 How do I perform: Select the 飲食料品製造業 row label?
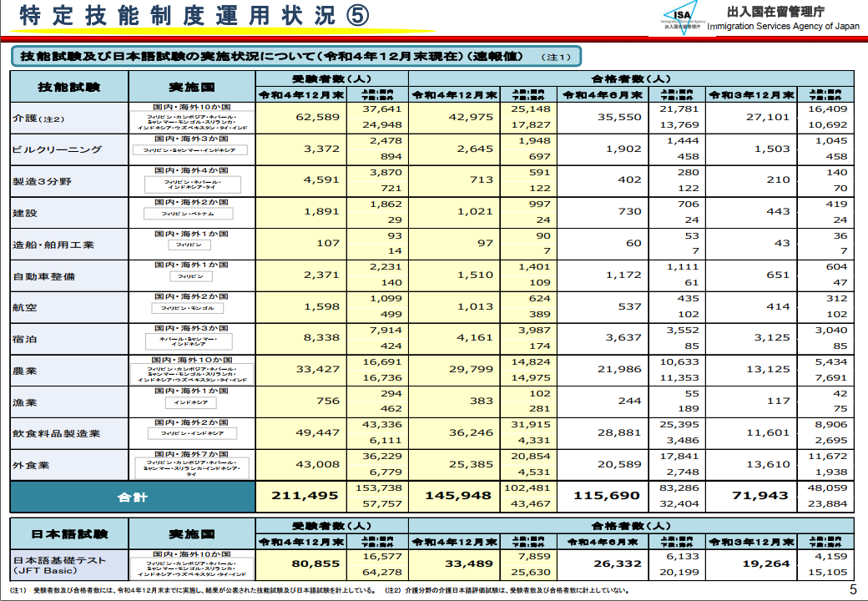tap(57, 433)
